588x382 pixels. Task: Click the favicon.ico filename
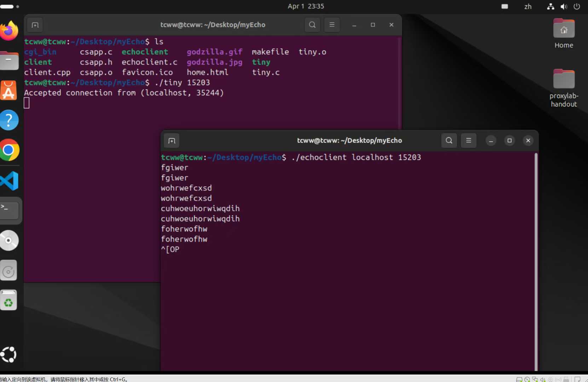tap(147, 73)
